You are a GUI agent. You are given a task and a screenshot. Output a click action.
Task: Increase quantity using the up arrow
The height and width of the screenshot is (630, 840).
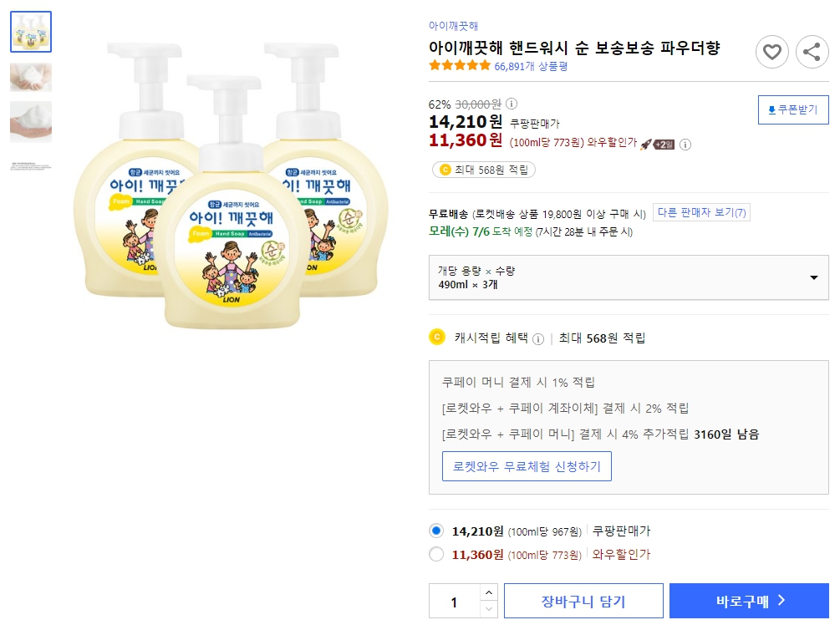489,593
